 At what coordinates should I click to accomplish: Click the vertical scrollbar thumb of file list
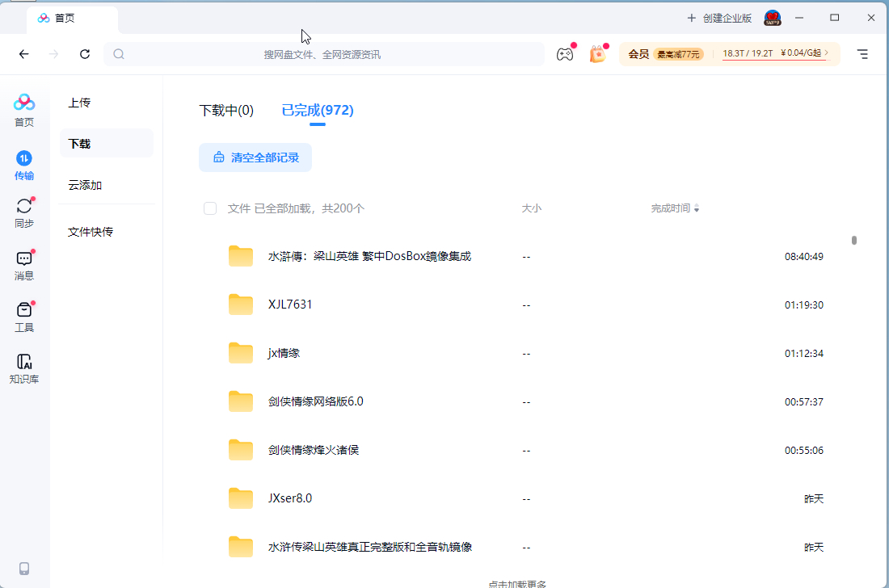(853, 240)
